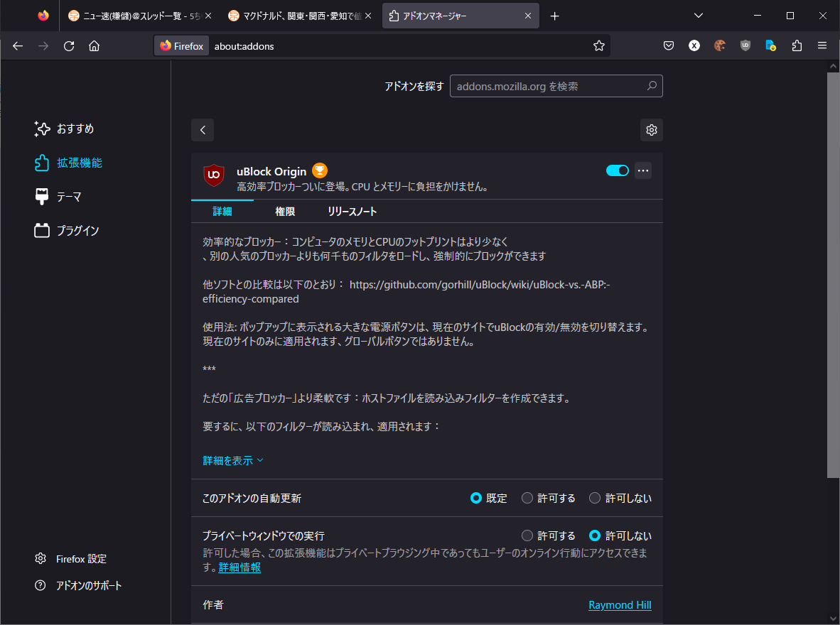
Task: Click the Firefox View icon in tab bar
Action: [x=43, y=16]
